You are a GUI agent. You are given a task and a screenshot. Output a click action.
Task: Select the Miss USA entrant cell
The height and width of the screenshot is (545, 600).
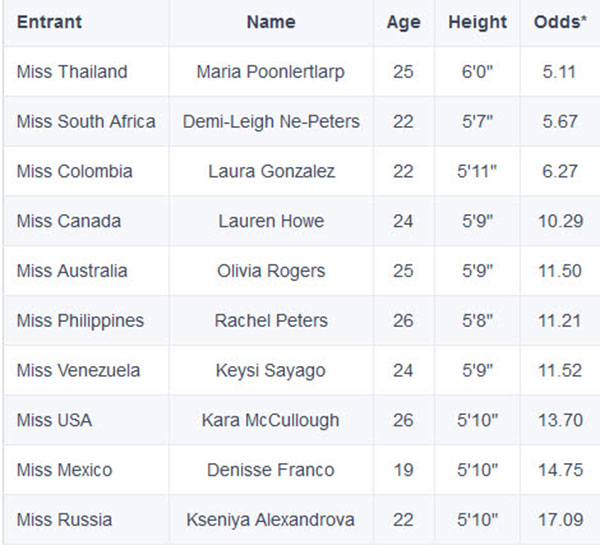click(54, 420)
